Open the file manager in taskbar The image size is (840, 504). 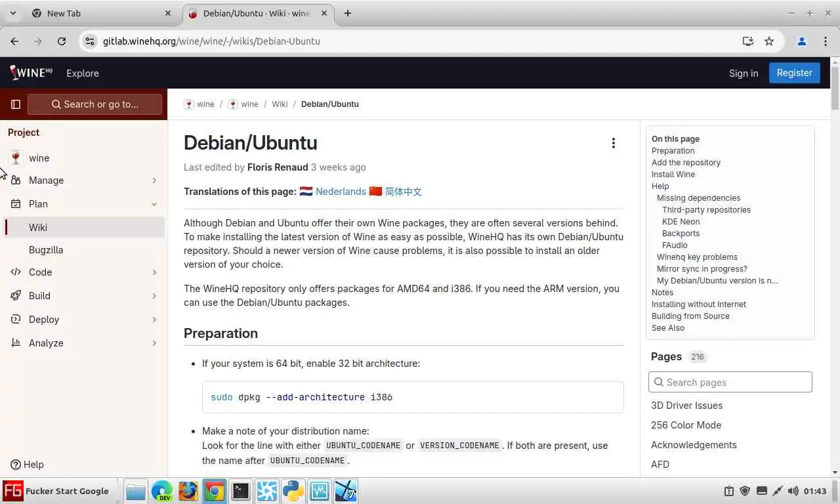coord(135,491)
